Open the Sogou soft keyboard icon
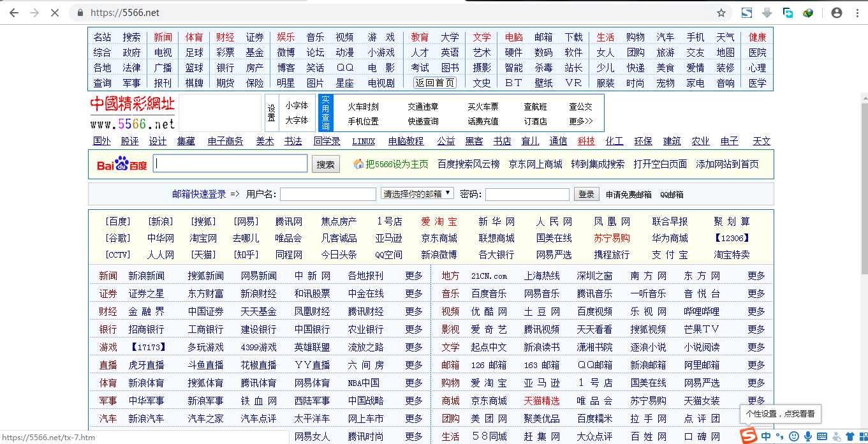868x444 pixels. tap(821, 437)
